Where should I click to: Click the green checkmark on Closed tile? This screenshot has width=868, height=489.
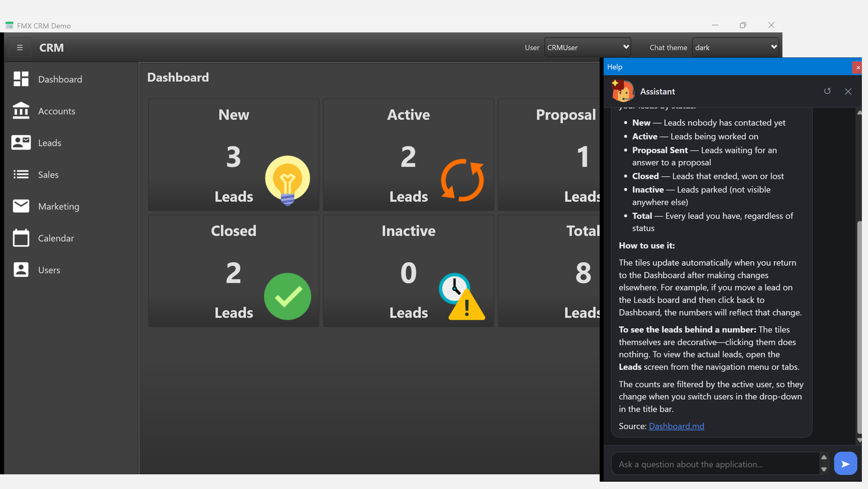coord(287,296)
